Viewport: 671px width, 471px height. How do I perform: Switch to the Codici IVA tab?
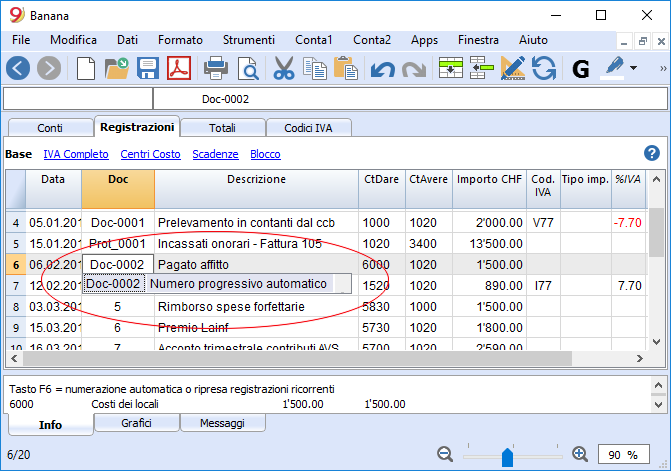point(309,128)
